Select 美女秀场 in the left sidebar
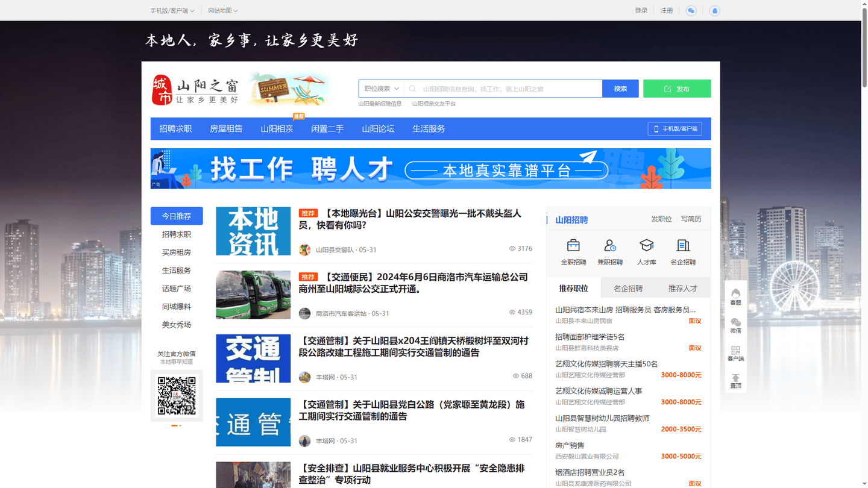868x488 pixels. tap(177, 324)
